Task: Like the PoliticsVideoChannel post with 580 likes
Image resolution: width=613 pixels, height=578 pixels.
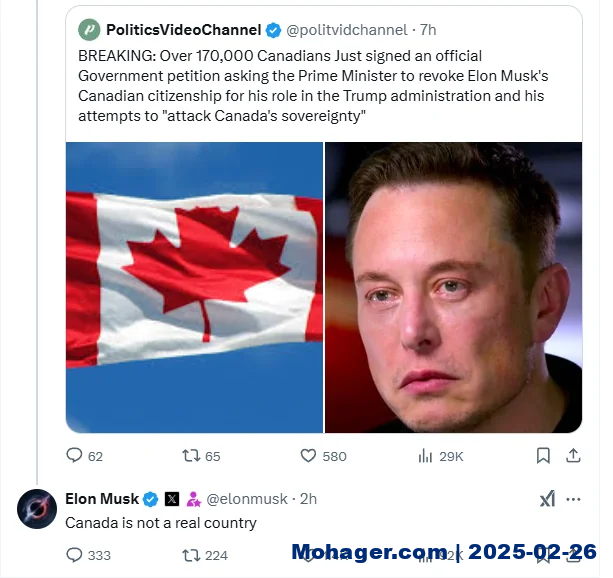Action: (x=323, y=456)
